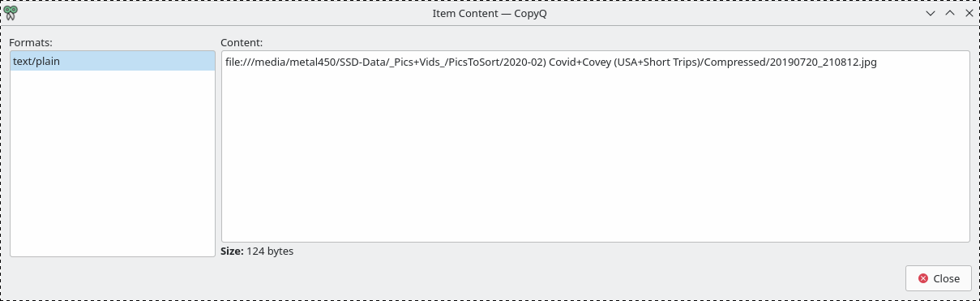Image resolution: width=980 pixels, height=301 pixels.
Task: Click the "Formats:" label
Action: pos(31,42)
